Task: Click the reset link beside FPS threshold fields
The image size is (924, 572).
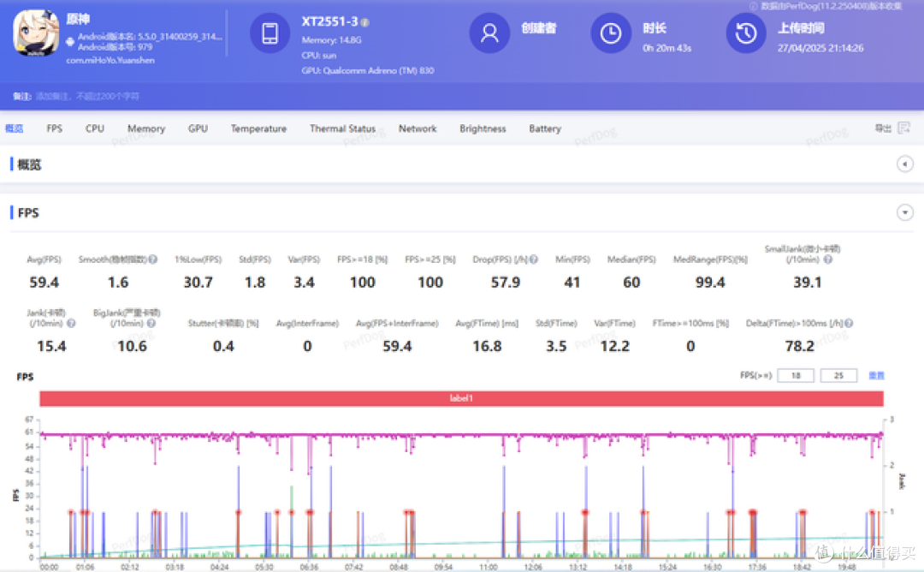Action: [876, 376]
